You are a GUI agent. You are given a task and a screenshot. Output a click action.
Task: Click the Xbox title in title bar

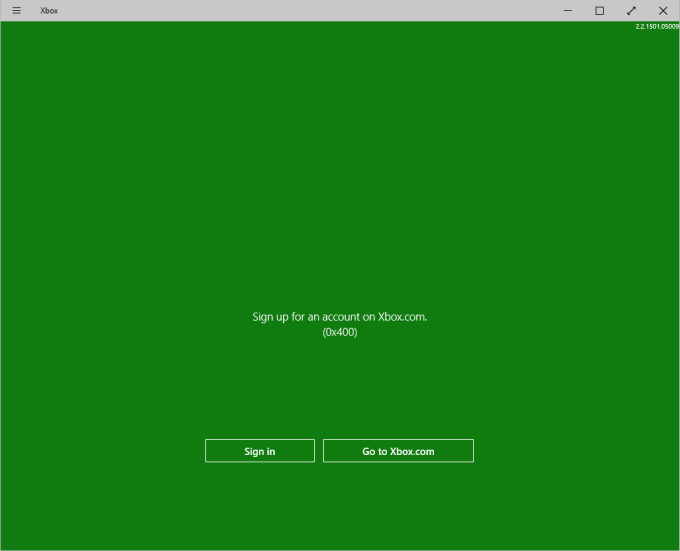click(49, 10)
